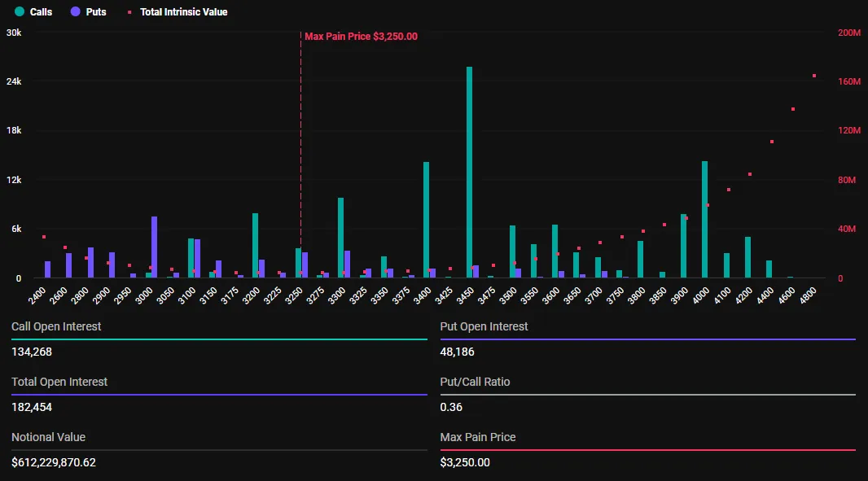Click the Max Pain Price $3,250.00 label
The width and height of the screenshot is (868, 481).
click(x=360, y=37)
